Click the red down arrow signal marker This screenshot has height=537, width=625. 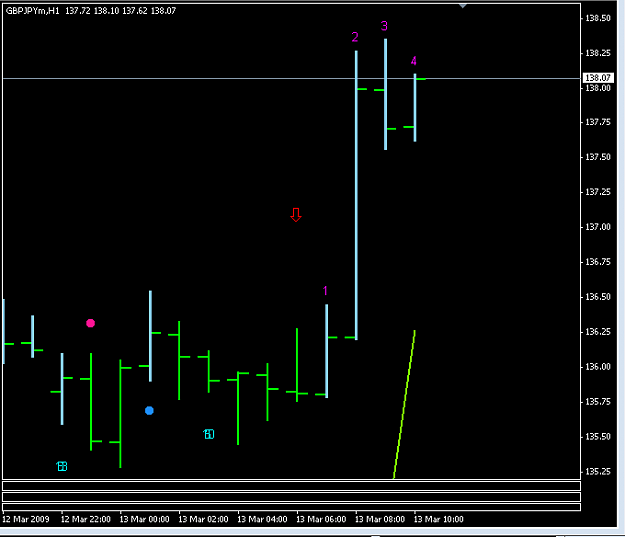(296, 215)
